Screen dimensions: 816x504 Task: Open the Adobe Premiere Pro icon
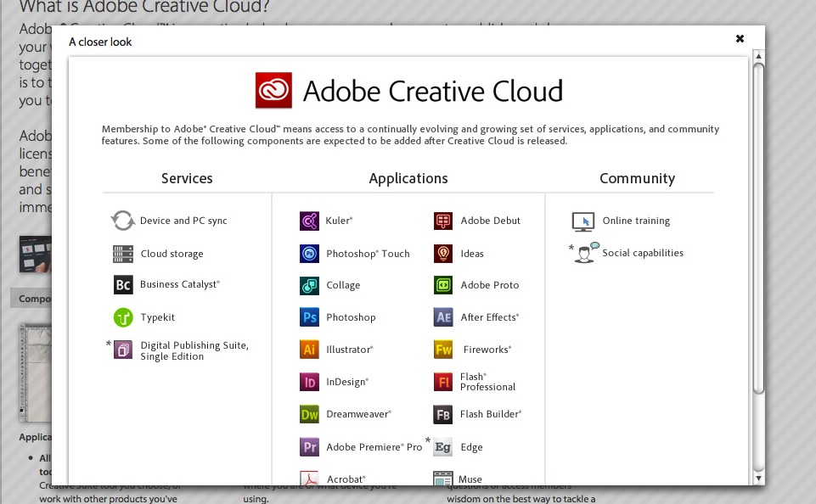310,445
